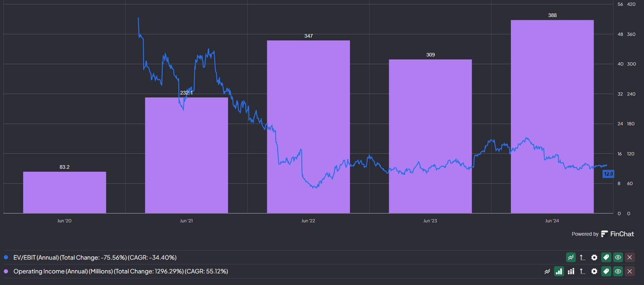Toggle EV/EBIT visibility eye icon
Screen dimensions: 644x285
[x=618, y=257]
